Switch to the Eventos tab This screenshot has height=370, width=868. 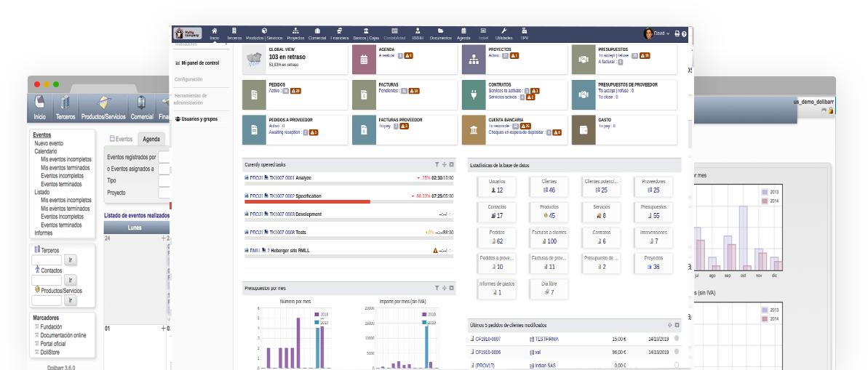[x=121, y=139]
